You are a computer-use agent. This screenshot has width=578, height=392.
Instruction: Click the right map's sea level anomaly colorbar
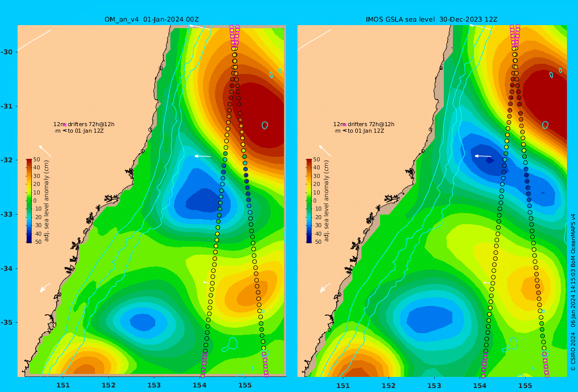(309, 201)
